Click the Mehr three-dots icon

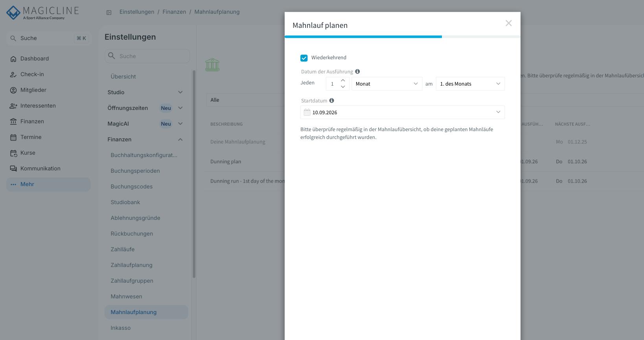point(13,185)
